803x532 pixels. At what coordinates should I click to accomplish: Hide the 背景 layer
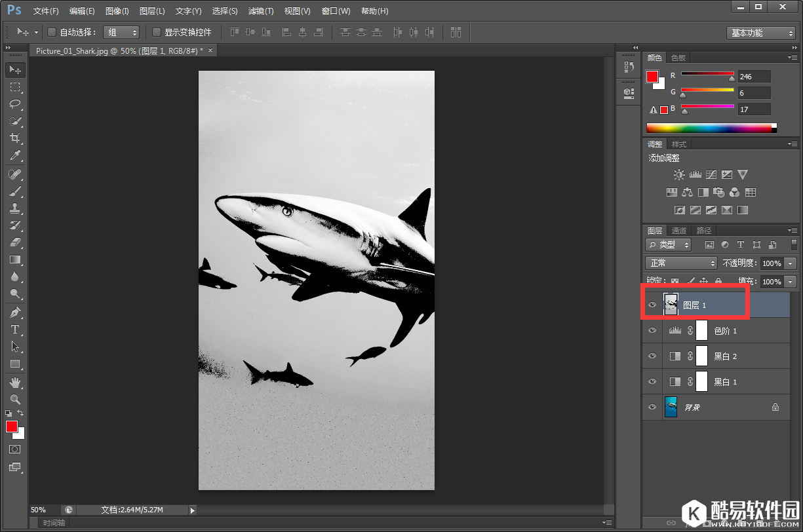tap(652, 407)
